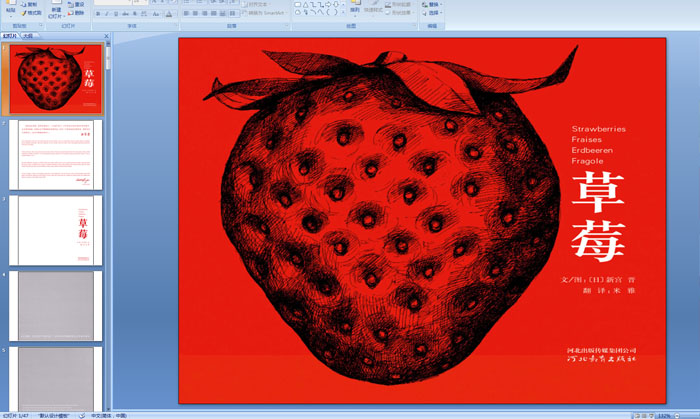Select the rectangle shape in shapes gallery
This screenshot has width=700, height=419.
297,4
